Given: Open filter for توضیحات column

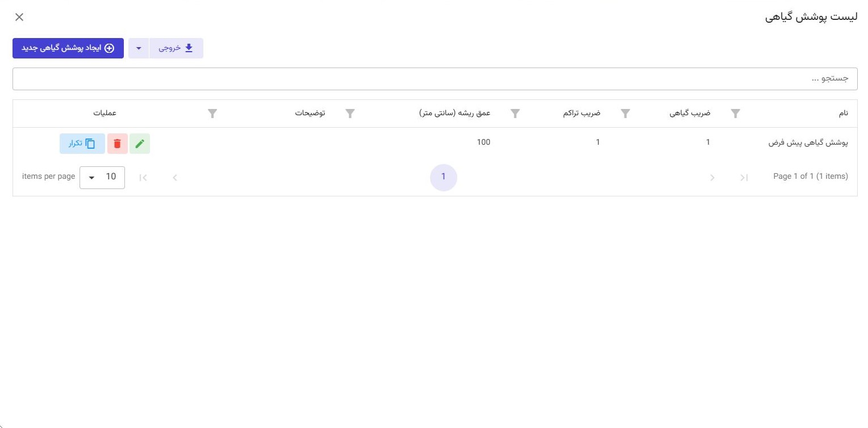Looking at the screenshot, I should pos(212,114).
